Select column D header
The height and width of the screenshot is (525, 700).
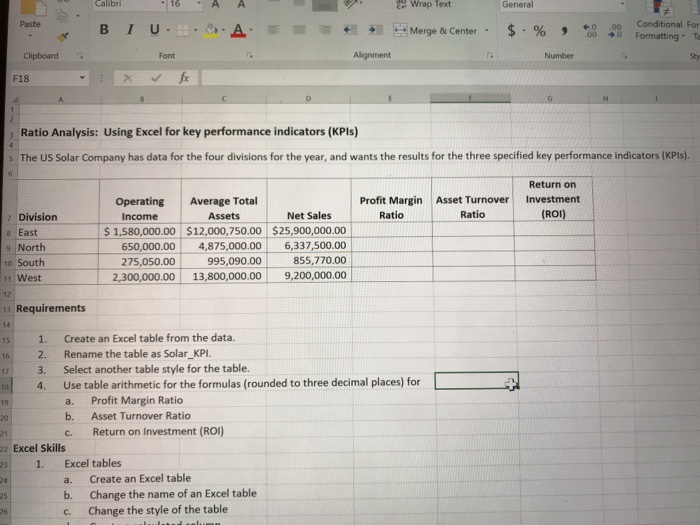click(308, 99)
